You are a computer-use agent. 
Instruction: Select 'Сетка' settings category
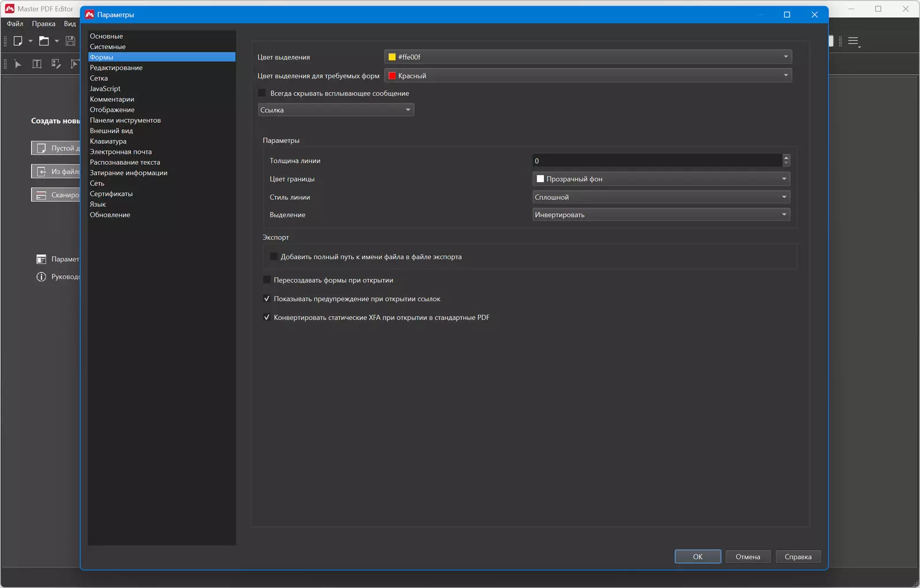pos(162,78)
